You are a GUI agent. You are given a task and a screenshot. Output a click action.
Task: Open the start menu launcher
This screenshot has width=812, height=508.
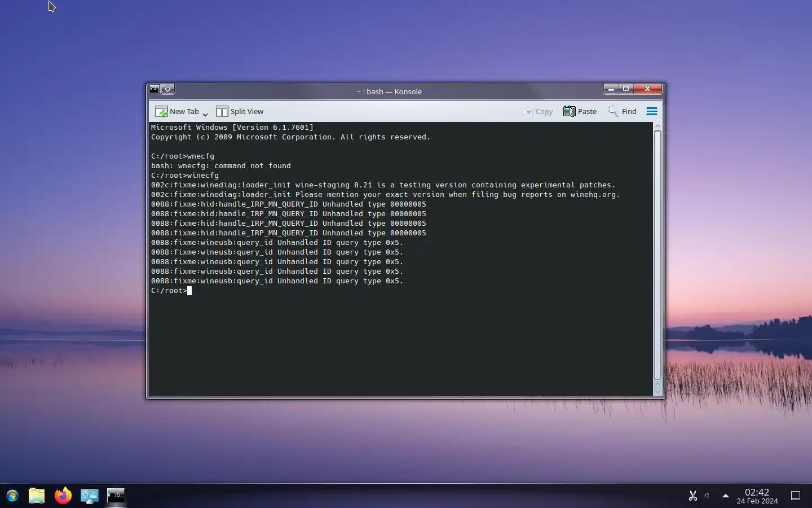pyautogui.click(x=12, y=496)
